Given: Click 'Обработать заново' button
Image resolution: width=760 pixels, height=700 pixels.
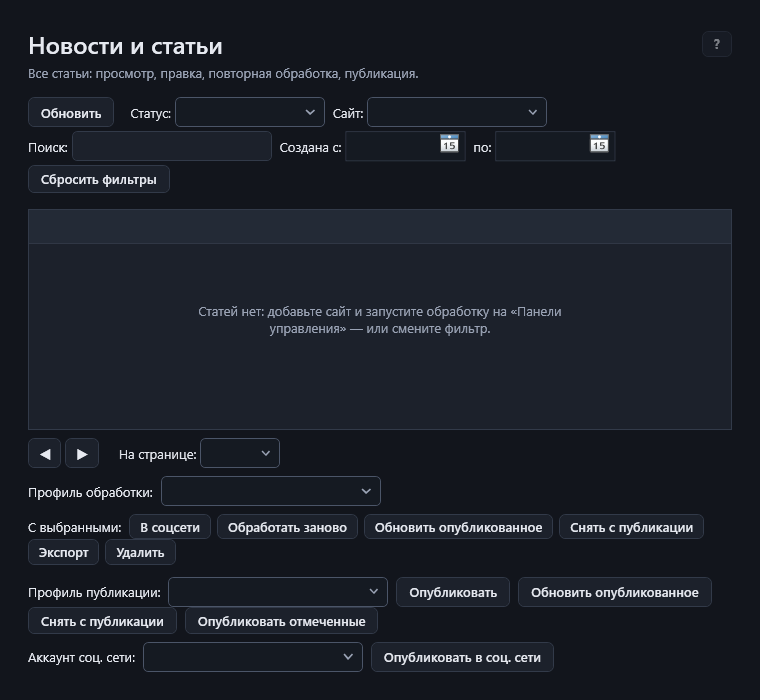Looking at the screenshot, I should 287,527.
